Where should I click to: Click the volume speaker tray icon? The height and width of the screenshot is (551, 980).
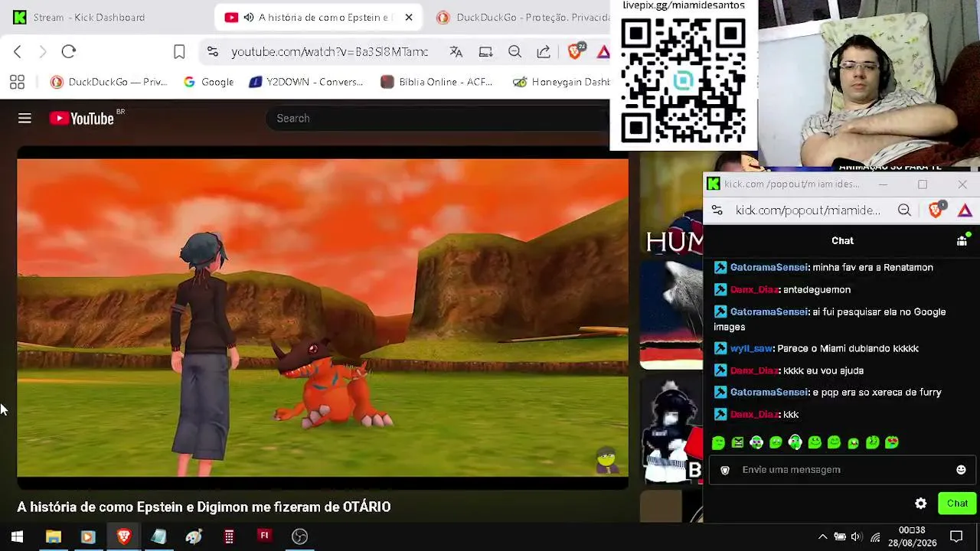tap(856, 536)
